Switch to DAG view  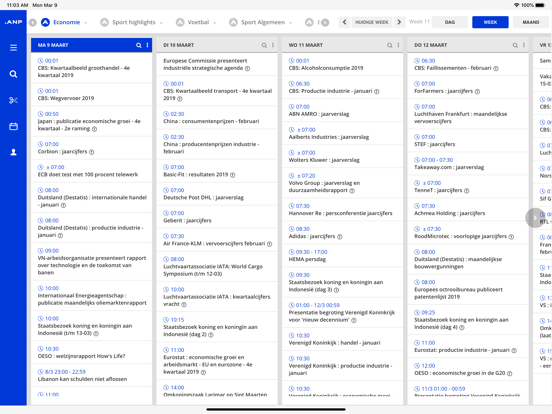pyautogui.click(x=450, y=22)
